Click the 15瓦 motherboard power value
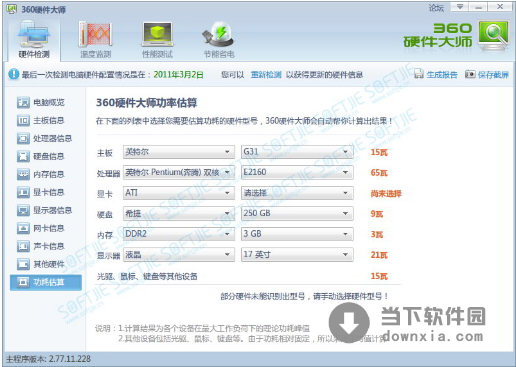Image resolution: width=516 pixels, height=367 pixels. [x=379, y=152]
